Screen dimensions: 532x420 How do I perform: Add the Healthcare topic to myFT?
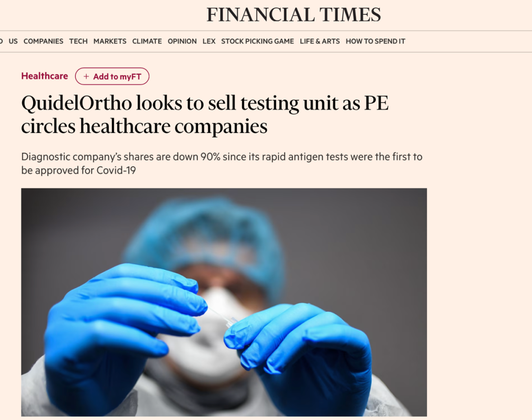tap(112, 76)
